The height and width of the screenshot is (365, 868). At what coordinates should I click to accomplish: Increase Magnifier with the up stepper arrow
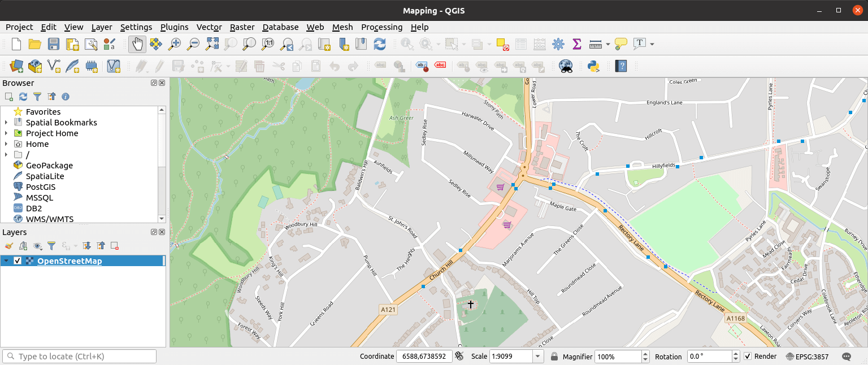click(645, 354)
